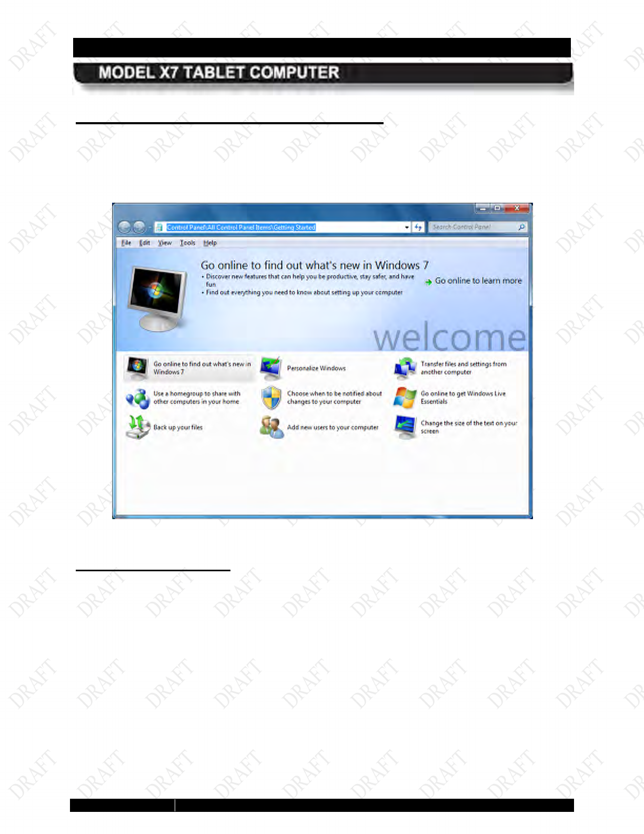
Task: Open the File menu
Action: pos(126,243)
